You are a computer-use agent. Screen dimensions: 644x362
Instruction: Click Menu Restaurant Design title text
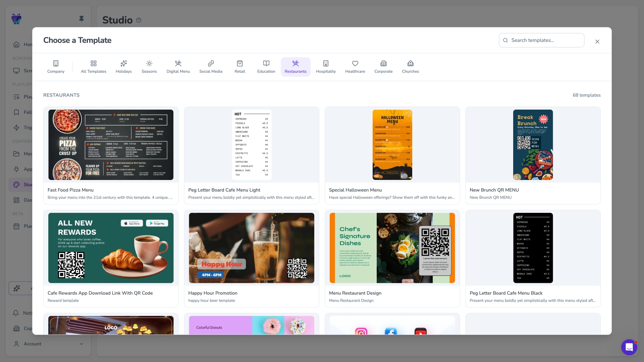click(x=355, y=293)
